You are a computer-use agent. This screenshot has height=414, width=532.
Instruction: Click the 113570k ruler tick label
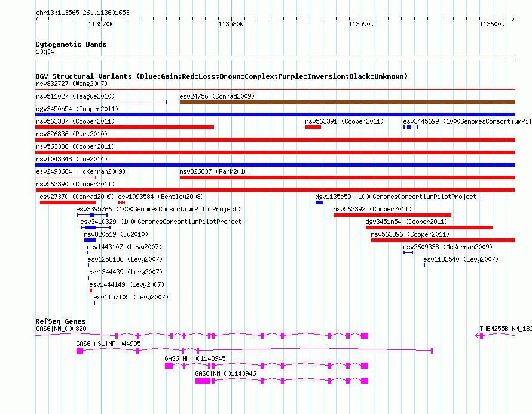click(100, 24)
